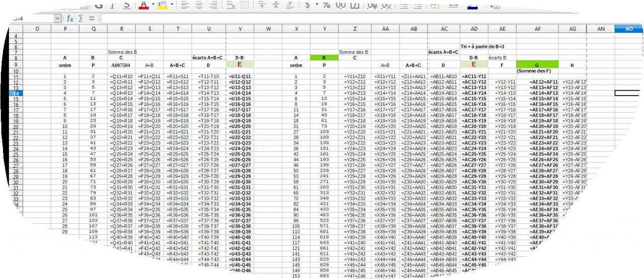Select column header AO
The image size is (644, 279).
pyautogui.click(x=629, y=29)
